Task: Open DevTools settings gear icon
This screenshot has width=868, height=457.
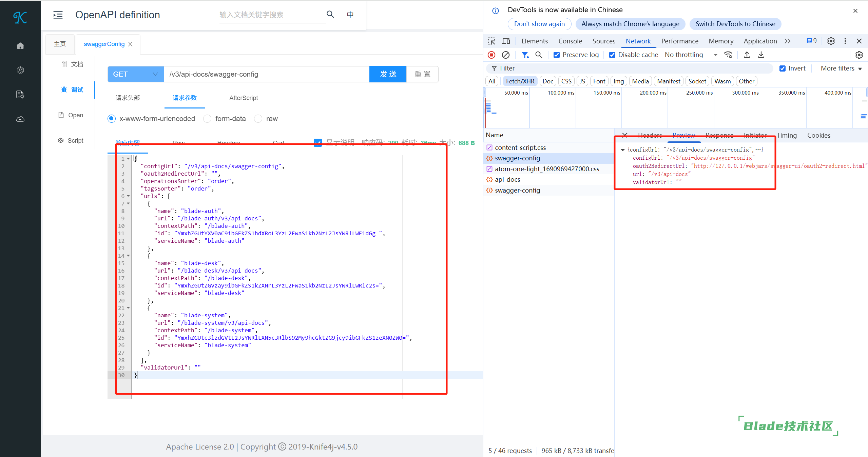Action: point(831,41)
